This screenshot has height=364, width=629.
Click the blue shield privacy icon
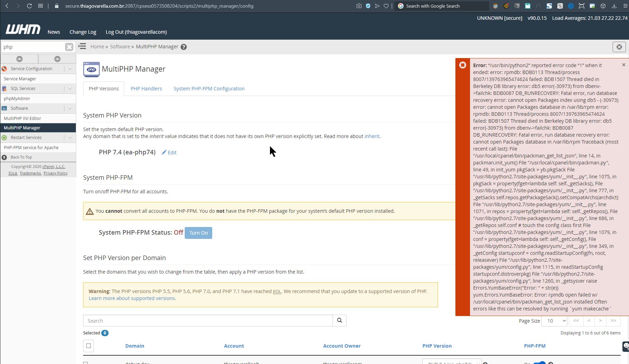coord(368,6)
